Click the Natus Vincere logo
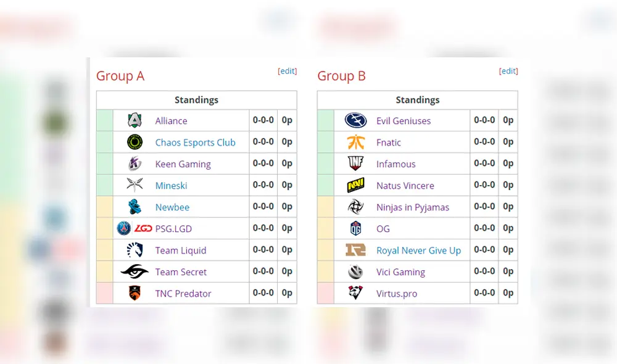 tap(355, 185)
